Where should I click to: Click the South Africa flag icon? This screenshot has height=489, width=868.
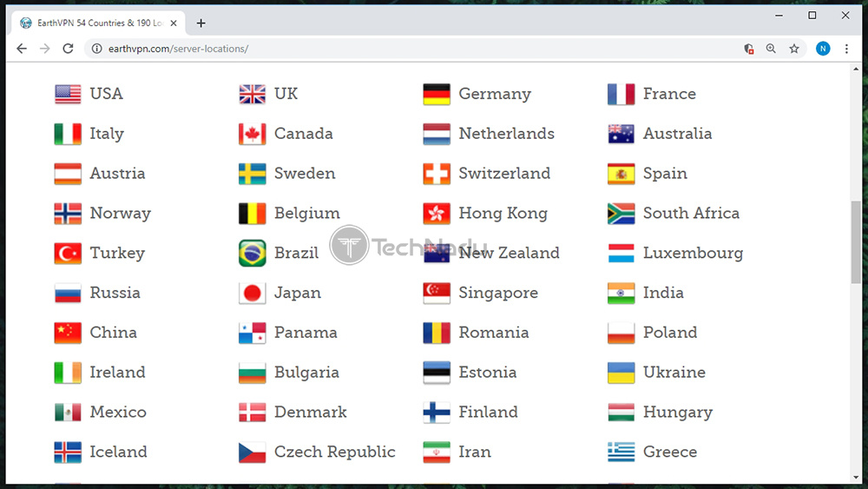(621, 214)
